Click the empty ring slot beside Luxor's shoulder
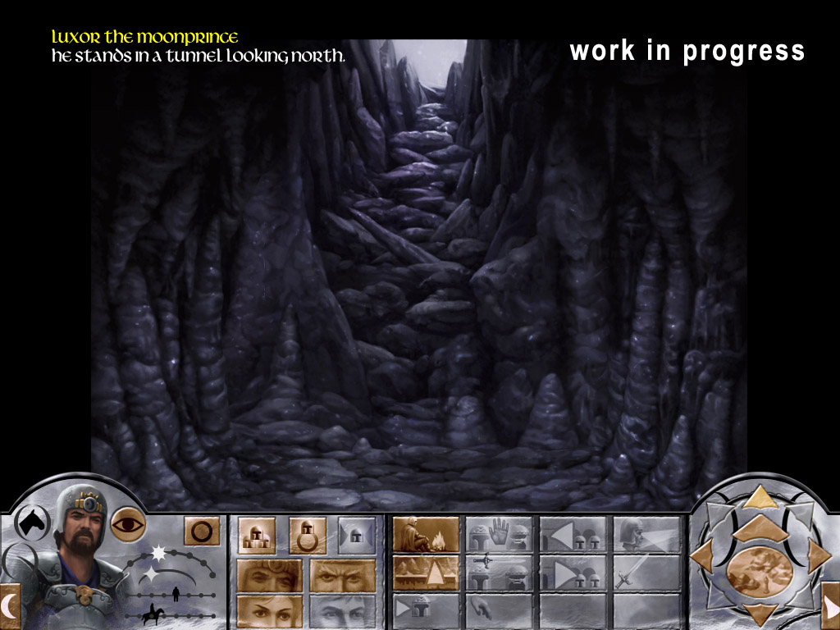Screen dimensions: 840x630 (x=20, y=561)
